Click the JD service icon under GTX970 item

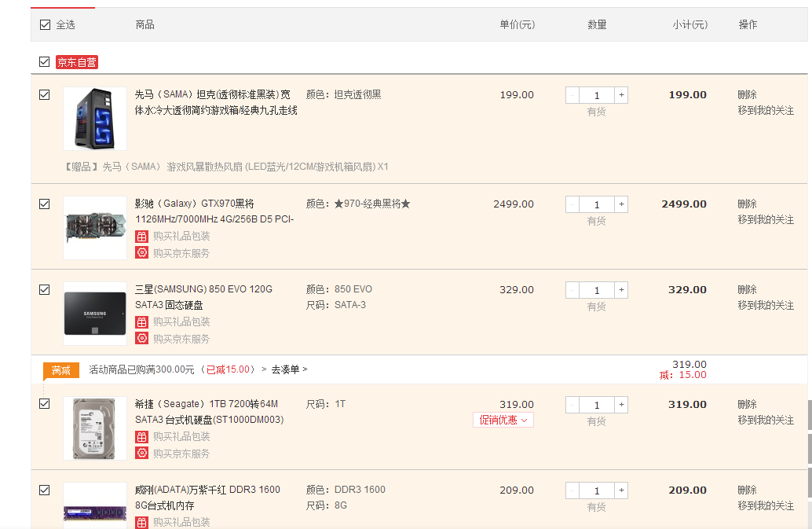point(142,253)
